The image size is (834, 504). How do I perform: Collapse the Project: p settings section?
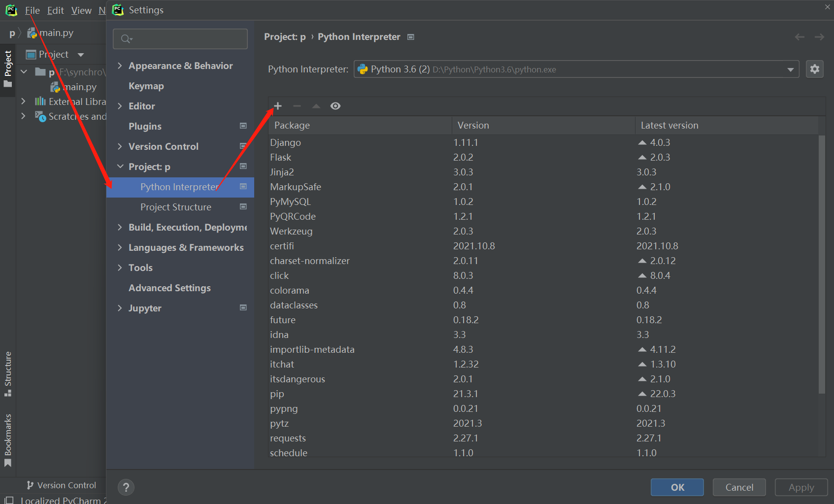tap(120, 167)
